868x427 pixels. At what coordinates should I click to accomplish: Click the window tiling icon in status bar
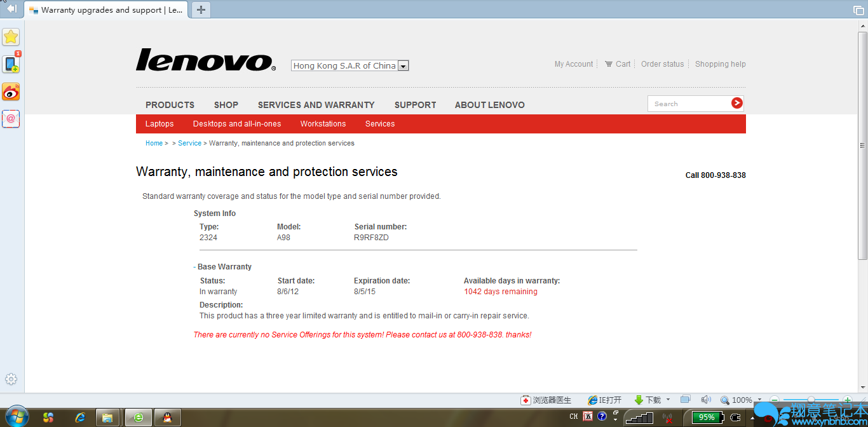point(685,400)
